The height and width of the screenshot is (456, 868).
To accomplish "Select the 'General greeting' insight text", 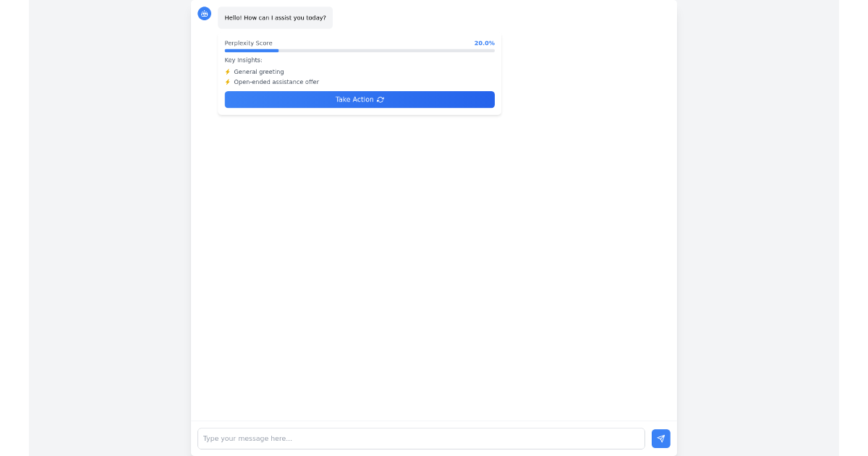I will click(x=259, y=72).
